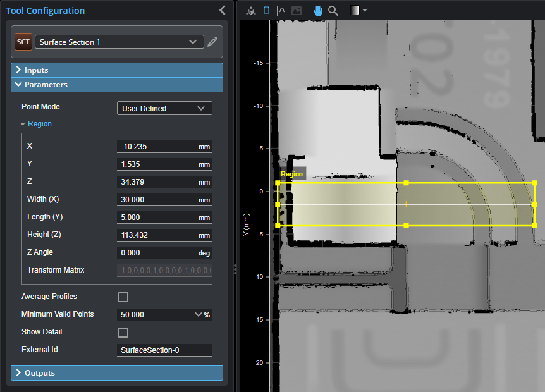Enable the Average Profiles checkbox

pyautogui.click(x=123, y=297)
